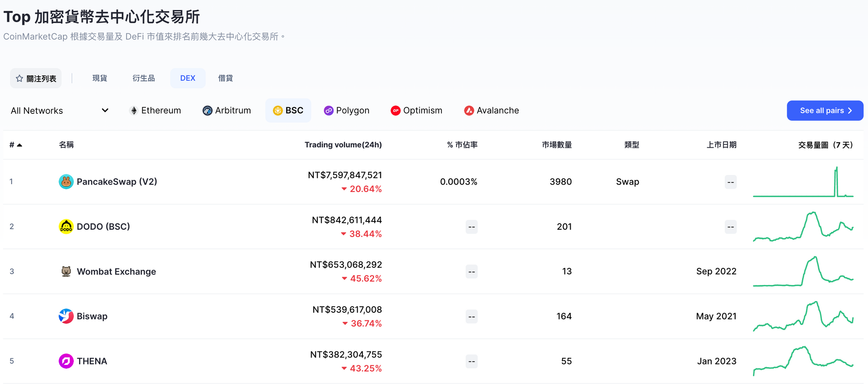Open the 關注列表 watchlist button
868x384 pixels.
click(36, 78)
